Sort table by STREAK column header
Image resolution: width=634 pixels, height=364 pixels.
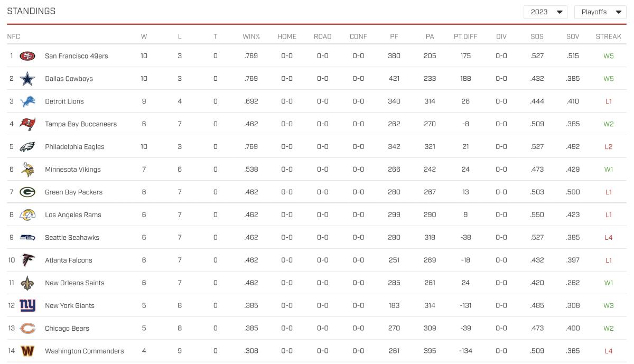pyautogui.click(x=608, y=36)
